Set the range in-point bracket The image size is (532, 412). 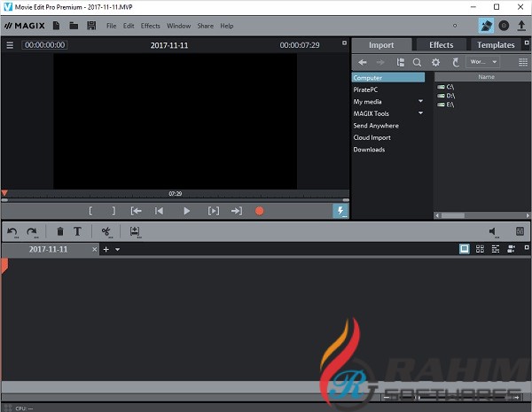[x=90, y=211]
